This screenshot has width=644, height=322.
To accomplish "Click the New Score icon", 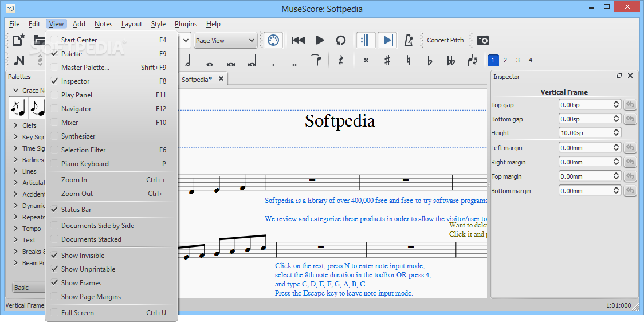I will tap(18, 40).
